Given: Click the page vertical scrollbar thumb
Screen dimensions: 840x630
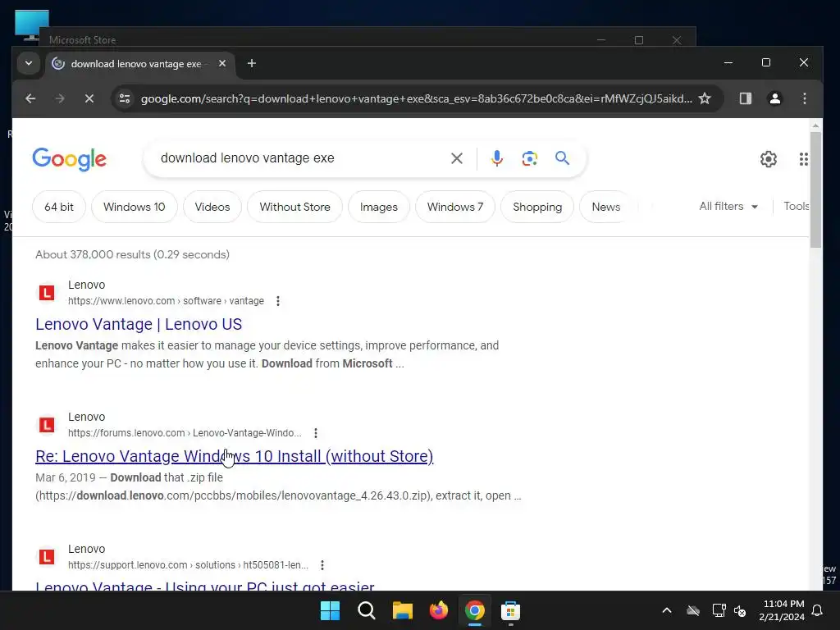Looking at the screenshot, I should pyautogui.click(x=815, y=189).
